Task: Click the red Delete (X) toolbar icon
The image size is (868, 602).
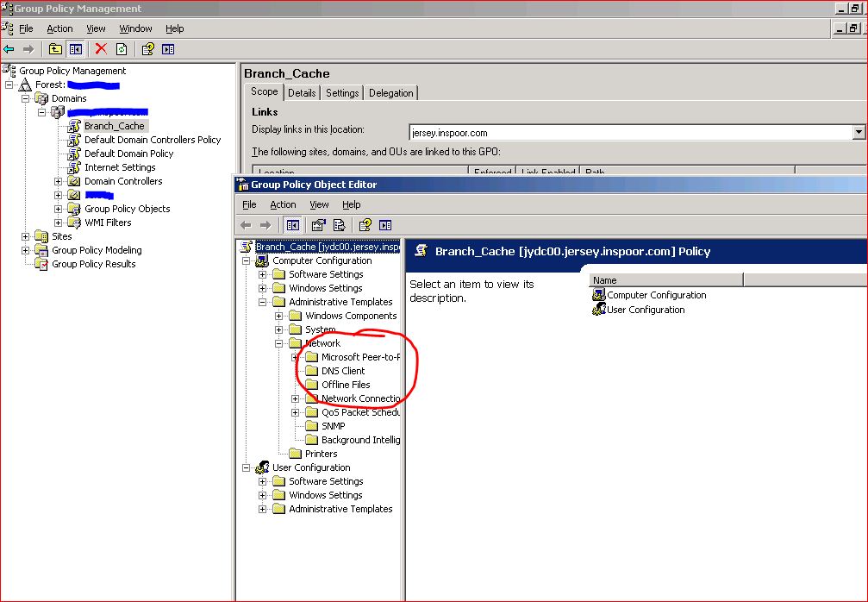Action: [x=101, y=49]
